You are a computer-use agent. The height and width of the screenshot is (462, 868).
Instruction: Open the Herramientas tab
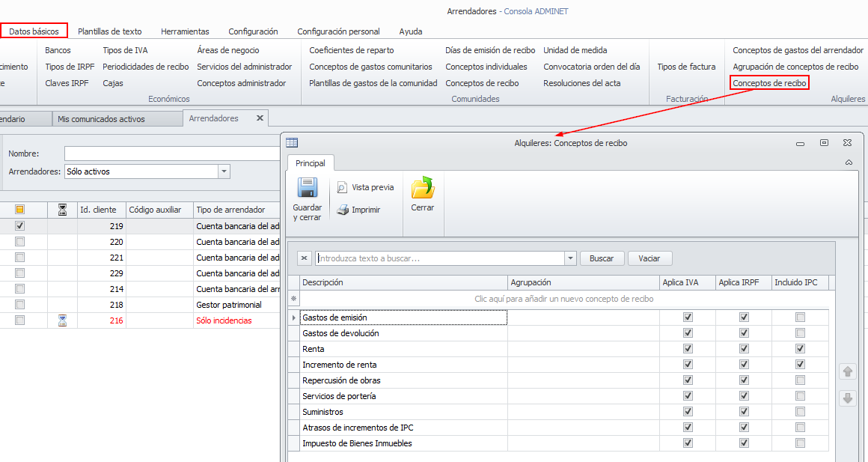click(x=185, y=31)
